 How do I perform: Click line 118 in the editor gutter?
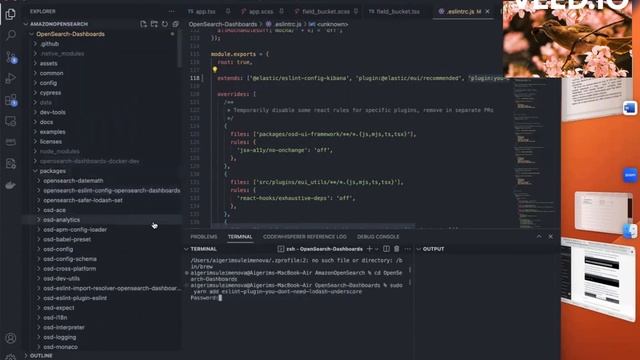pyautogui.click(x=195, y=78)
